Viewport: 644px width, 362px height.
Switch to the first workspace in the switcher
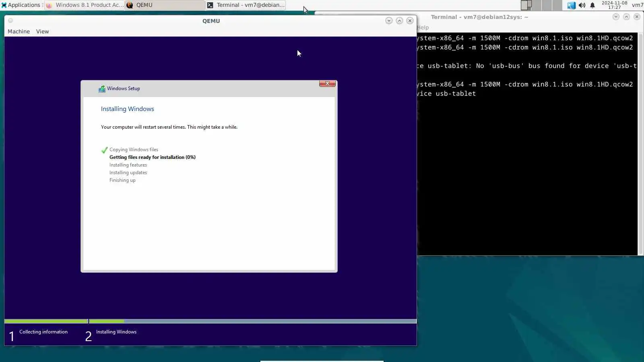[x=526, y=5]
